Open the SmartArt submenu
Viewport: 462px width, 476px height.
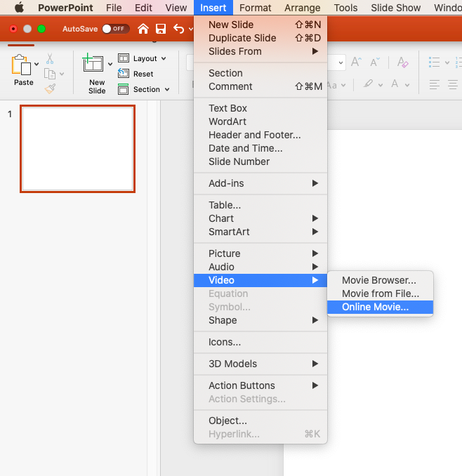pyautogui.click(x=260, y=232)
